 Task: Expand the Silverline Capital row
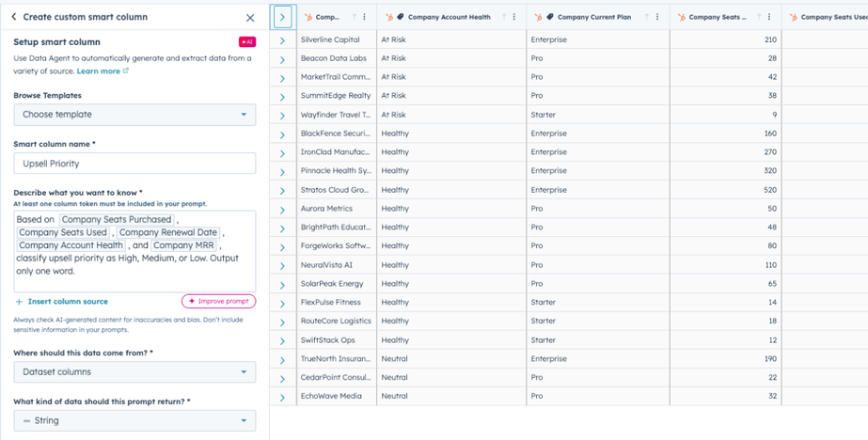282,40
